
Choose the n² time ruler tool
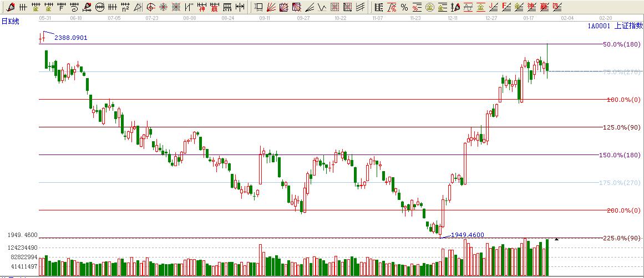coord(125,7)
